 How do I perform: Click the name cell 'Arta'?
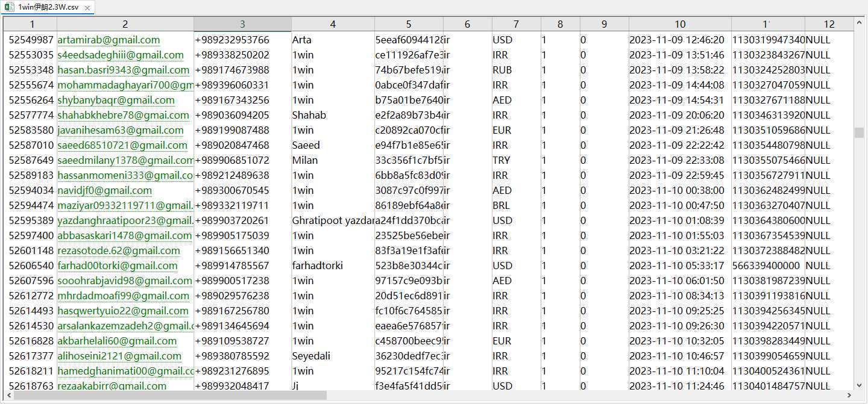(333, 40)
